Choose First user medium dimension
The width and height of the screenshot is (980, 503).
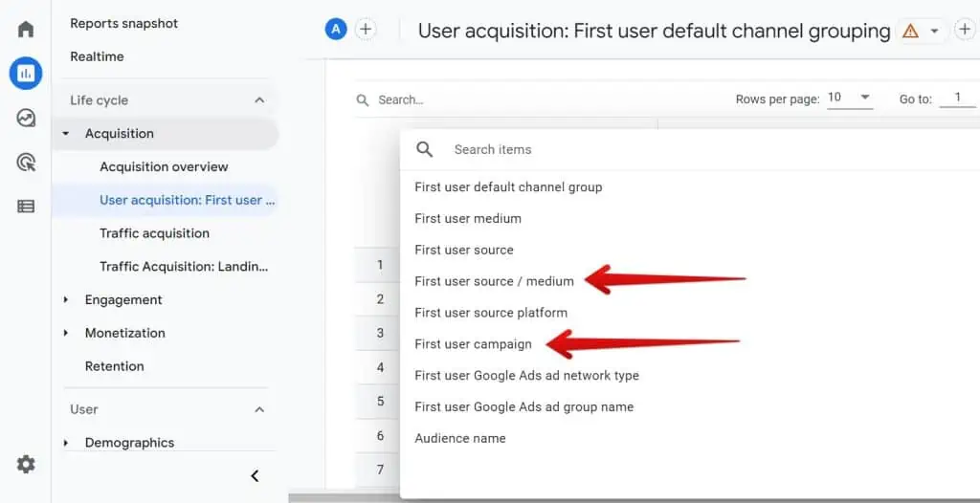467,218
